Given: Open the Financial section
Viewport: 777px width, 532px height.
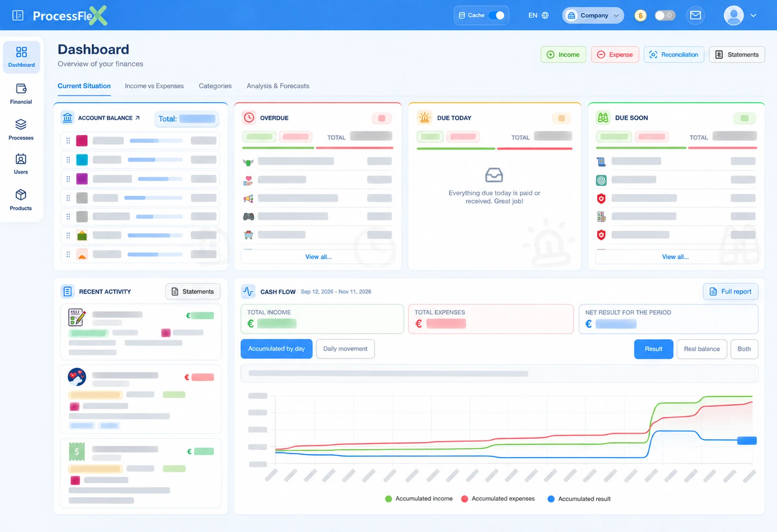Looking at the screenshot, I should [x=21, y=94].
